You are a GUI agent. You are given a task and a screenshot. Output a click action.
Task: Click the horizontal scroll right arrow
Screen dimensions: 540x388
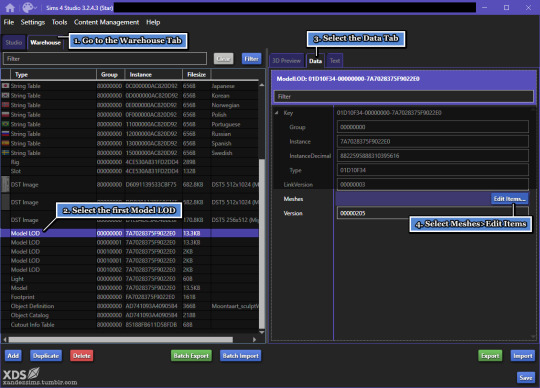click(254, 339)
